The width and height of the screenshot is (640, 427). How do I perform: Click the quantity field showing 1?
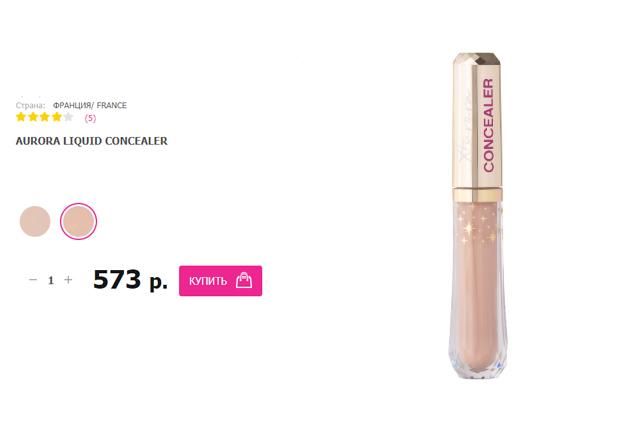click(51, 280)
